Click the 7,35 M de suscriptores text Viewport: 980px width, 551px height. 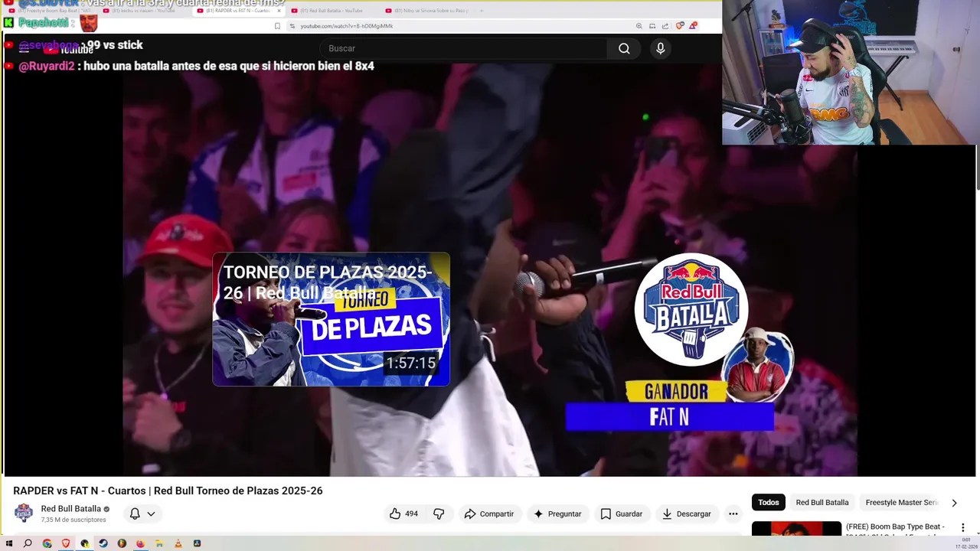point(73,520)
